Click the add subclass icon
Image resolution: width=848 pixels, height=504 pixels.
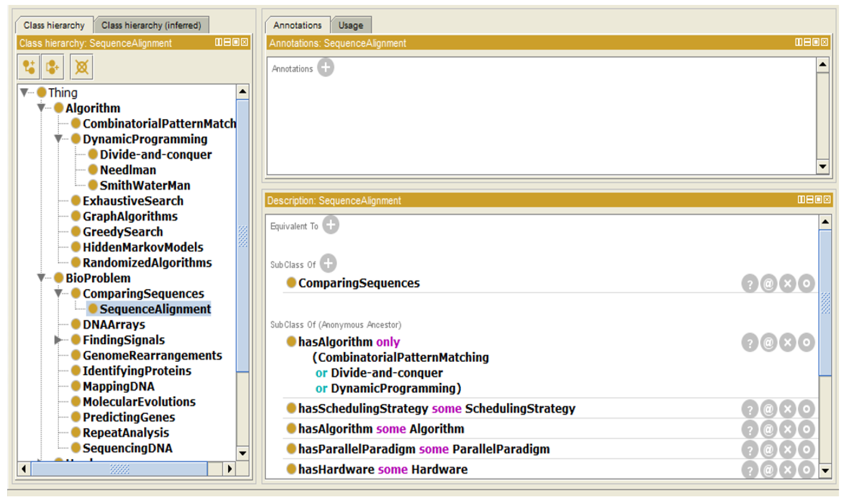29,66
